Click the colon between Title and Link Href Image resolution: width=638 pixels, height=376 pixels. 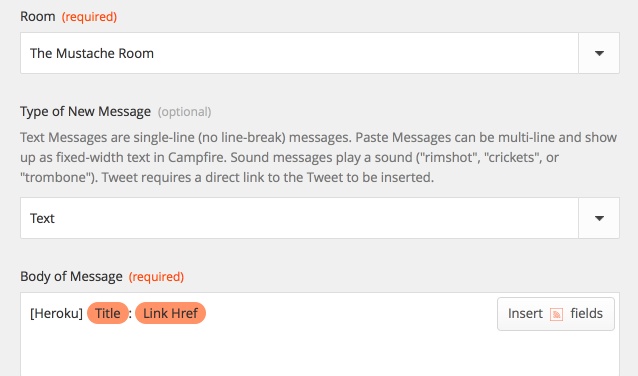tap(130, 315)
